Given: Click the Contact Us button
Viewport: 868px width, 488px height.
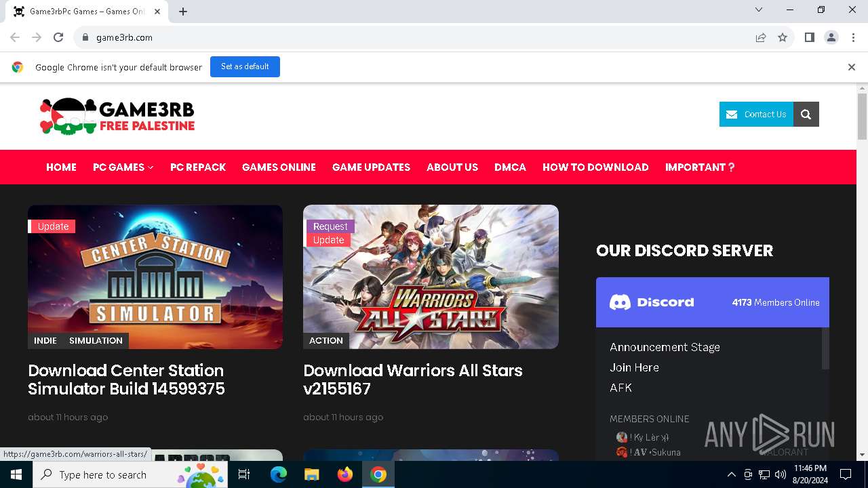Looking at the screenshot, I should pyautogui.click(x=756, y=114).
